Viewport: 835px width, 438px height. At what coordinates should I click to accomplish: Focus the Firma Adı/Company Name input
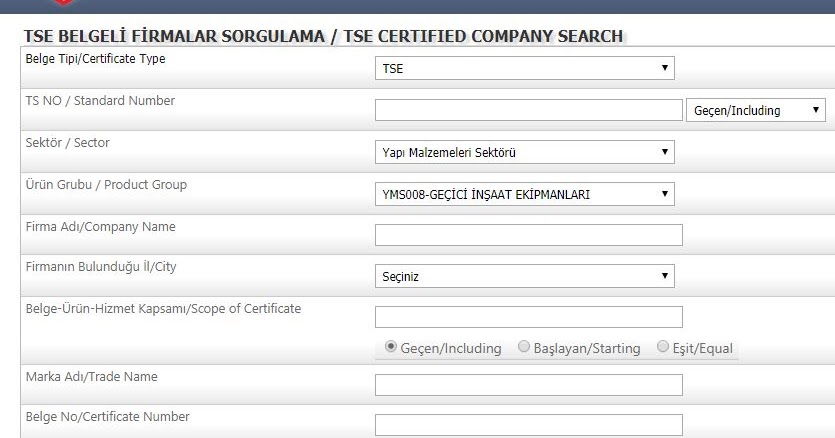528,235
